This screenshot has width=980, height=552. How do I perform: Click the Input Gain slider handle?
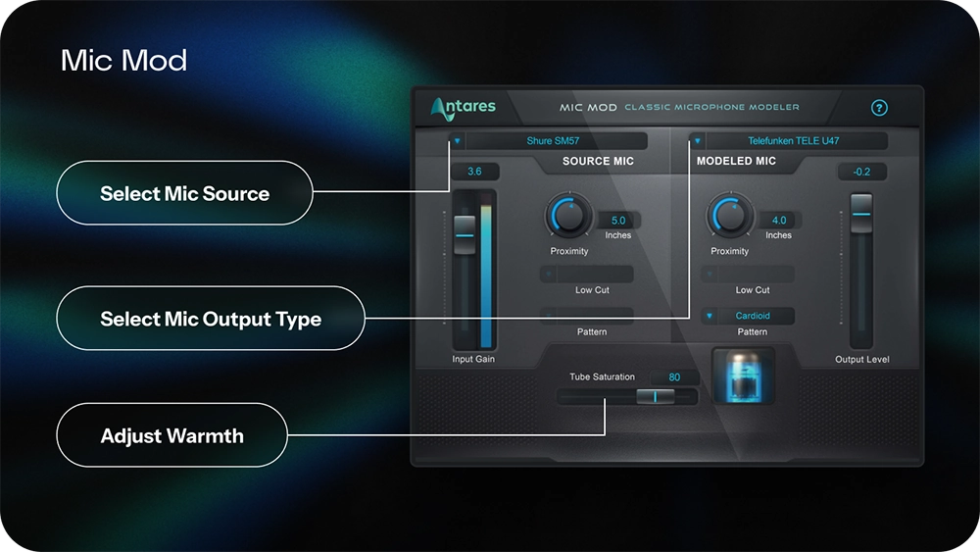(x=465, y=234)
